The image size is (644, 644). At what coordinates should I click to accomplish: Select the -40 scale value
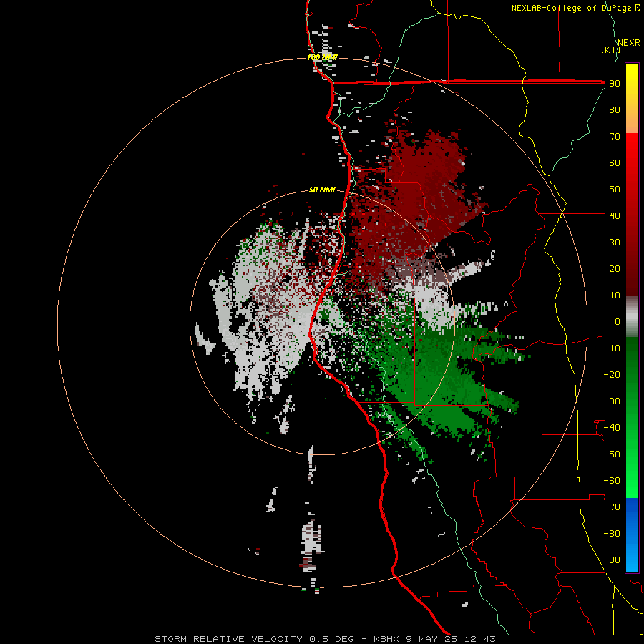pyautogui.click(x=612, y=428)
